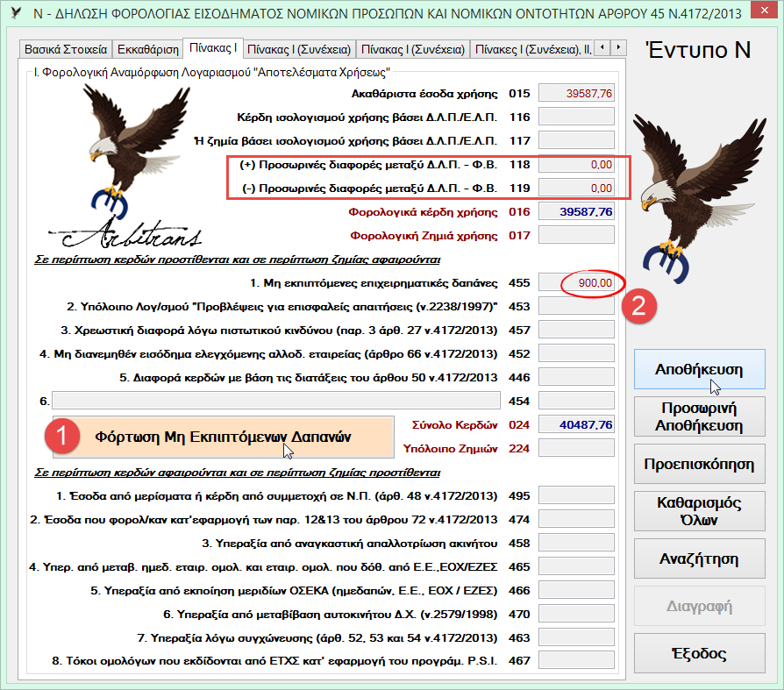Click Φόρτωση Μη Εκπιπτόμενων Δαπανών button
Viewport: 784px width, 690px height.
point(223,437)
